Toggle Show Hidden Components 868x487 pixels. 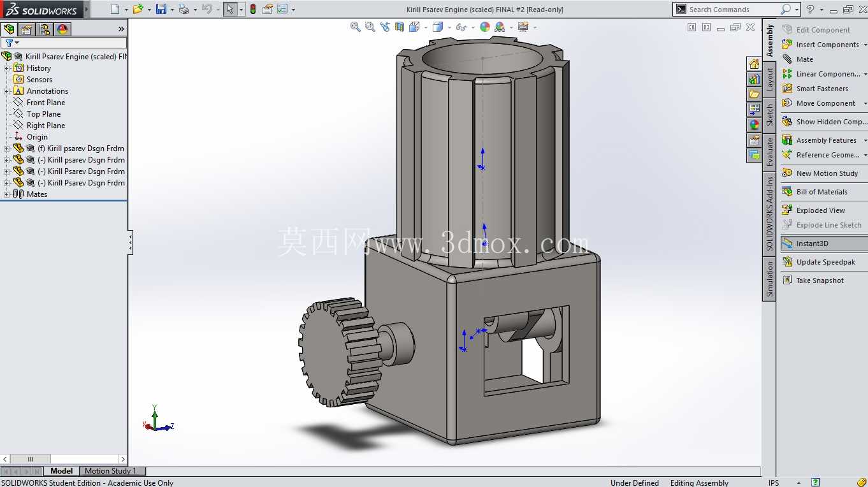823,122
